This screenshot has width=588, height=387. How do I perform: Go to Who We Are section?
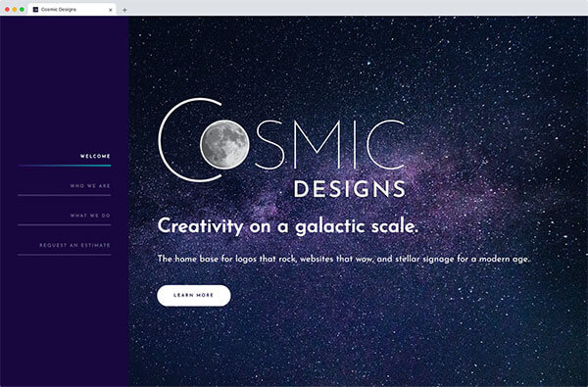pyautogui.click(x=90, y=185)
